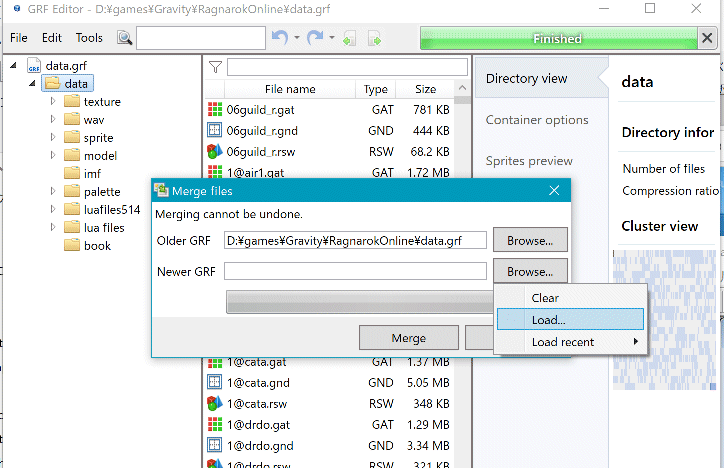Click the Undo arrow icon
The image size is (724, 468).
click(x=280, y=37)
